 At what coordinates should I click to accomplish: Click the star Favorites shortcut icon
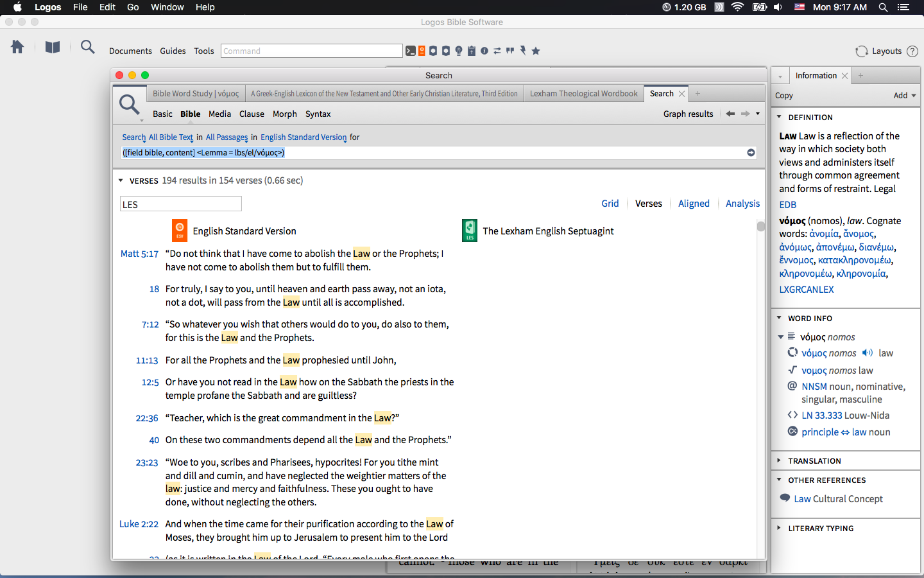click(x=536, y=51)
